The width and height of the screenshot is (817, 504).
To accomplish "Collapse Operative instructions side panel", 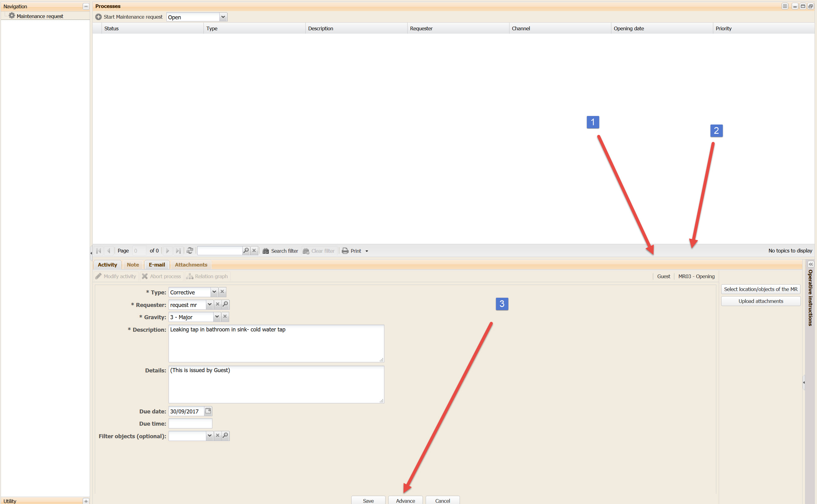I will [811, 264].
